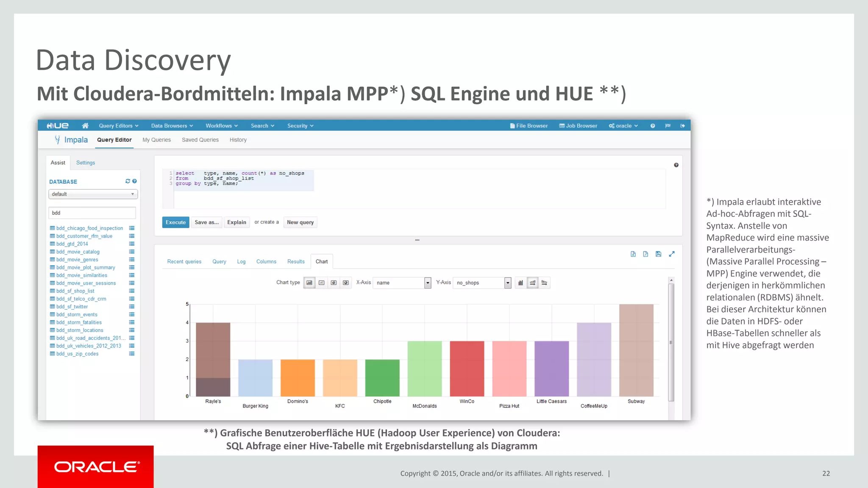This screenshot has width=868, height=488.
Task: Open the History tab
Action: coord(238,140)
